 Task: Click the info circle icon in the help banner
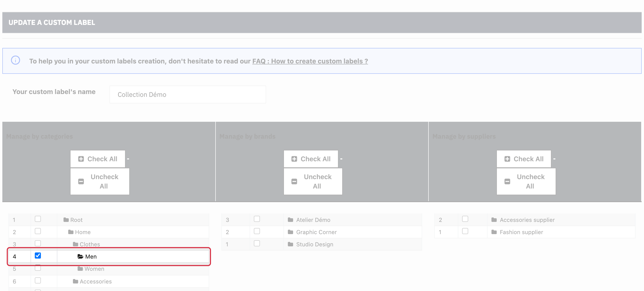tap(16, 60)
